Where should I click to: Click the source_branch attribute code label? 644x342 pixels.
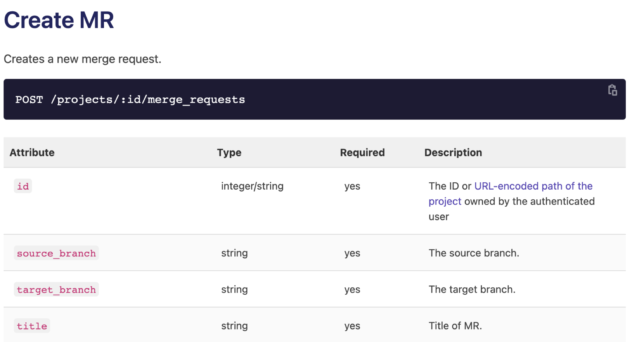click(56, 253)
